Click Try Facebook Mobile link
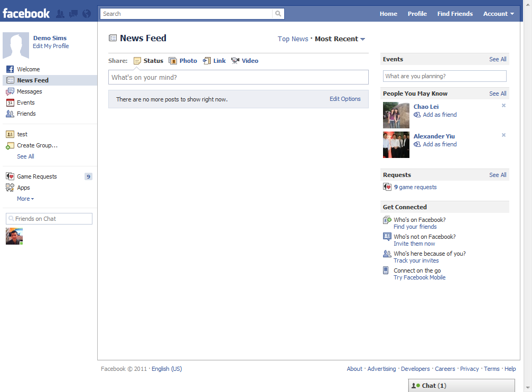This screenshot has width=532, height=392. [x=419, y=278]
